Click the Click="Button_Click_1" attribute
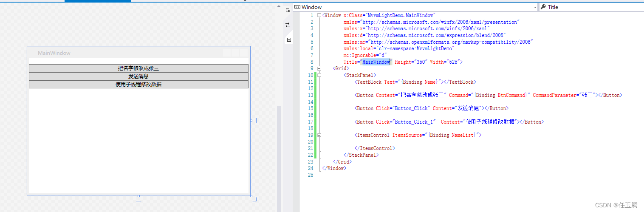644x212 pixels. pos(406,122)
